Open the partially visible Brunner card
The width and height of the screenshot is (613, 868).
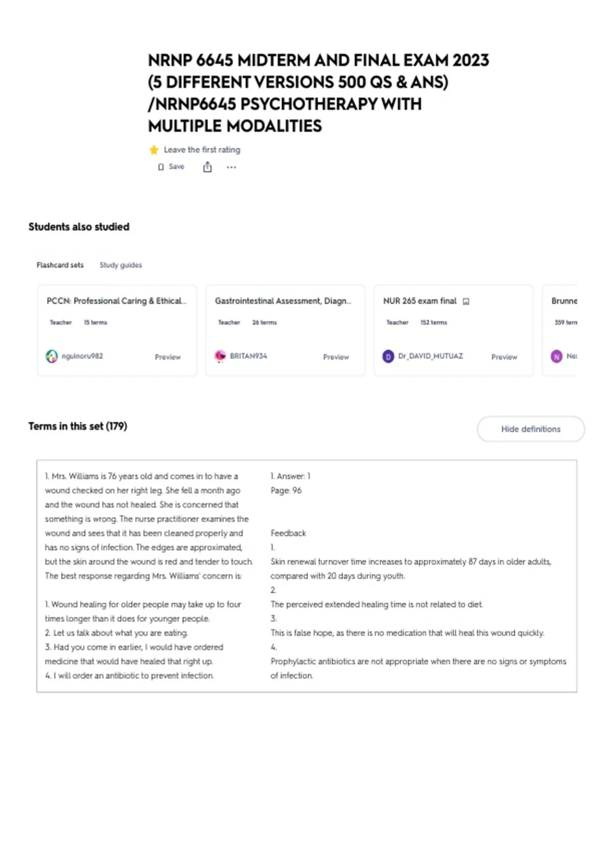click(560, 331)
